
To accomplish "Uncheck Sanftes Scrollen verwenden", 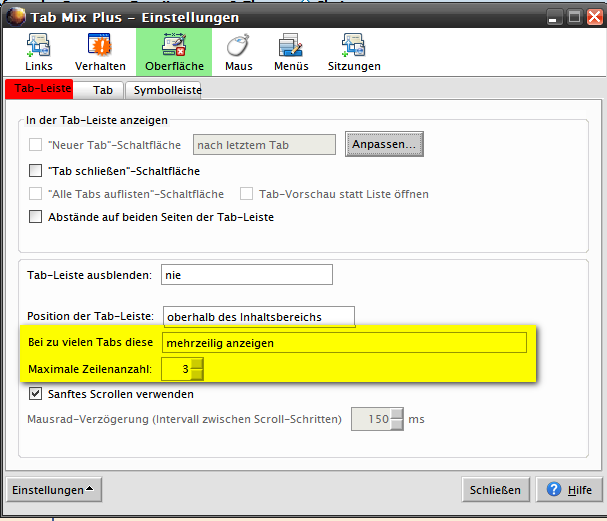I will pos(35,394).
